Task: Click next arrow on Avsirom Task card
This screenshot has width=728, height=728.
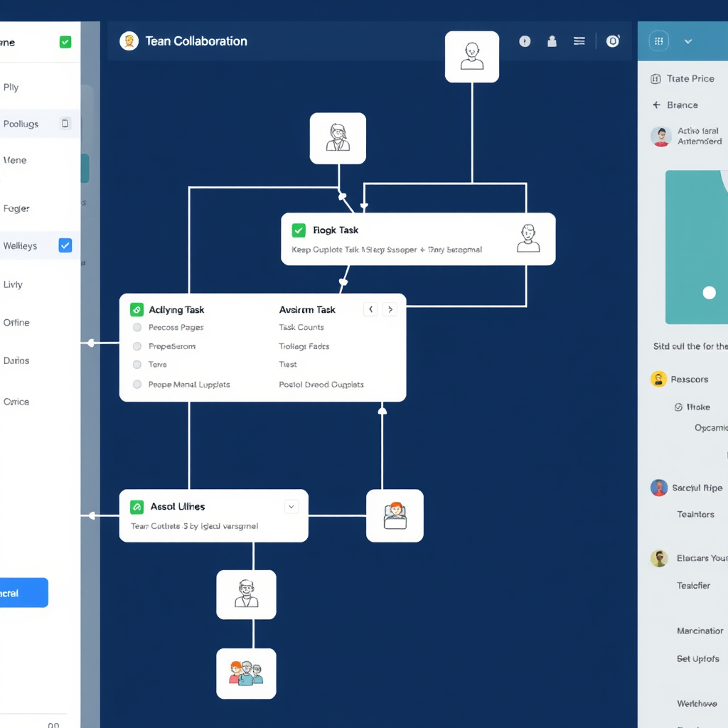Action: point(389,309)
